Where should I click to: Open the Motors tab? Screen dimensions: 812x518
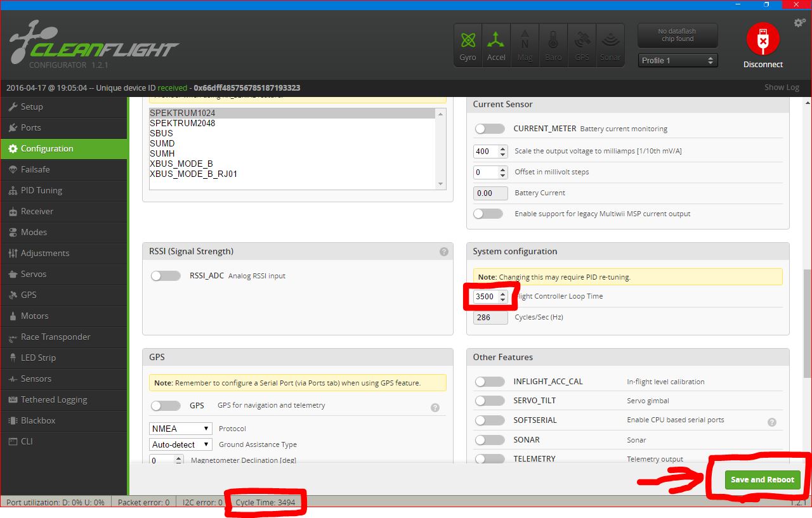[63, 316]
